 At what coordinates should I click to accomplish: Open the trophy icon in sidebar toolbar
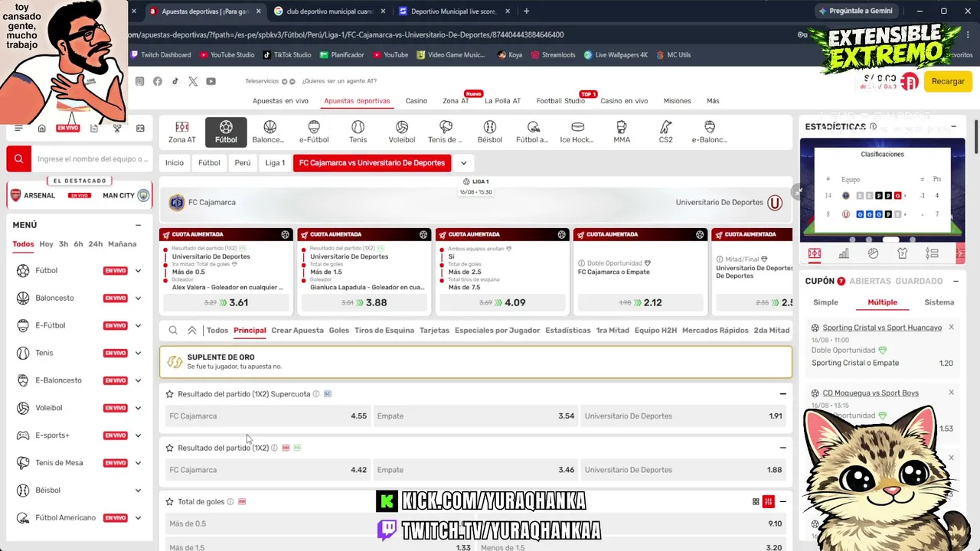pos(117,128)
